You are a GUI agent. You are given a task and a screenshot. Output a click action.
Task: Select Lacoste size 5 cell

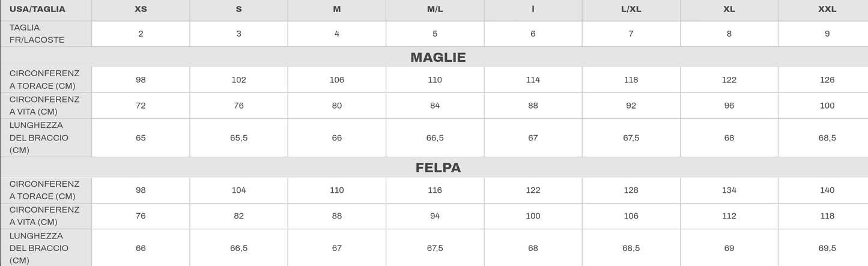coord(435,34)
